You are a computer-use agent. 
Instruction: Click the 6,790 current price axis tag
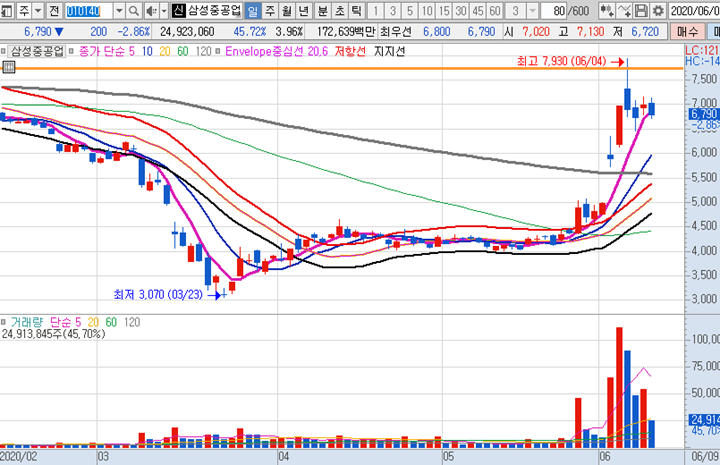[704, 114]
